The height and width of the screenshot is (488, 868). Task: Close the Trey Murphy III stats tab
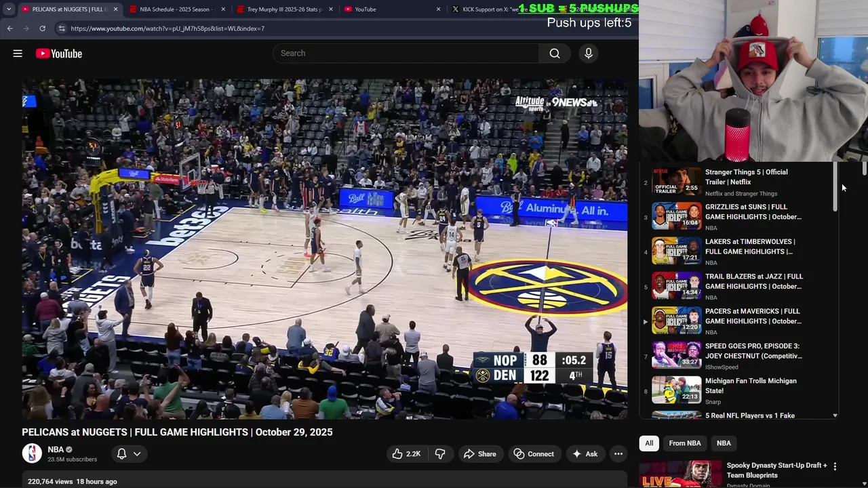click(x=330, y=9)
